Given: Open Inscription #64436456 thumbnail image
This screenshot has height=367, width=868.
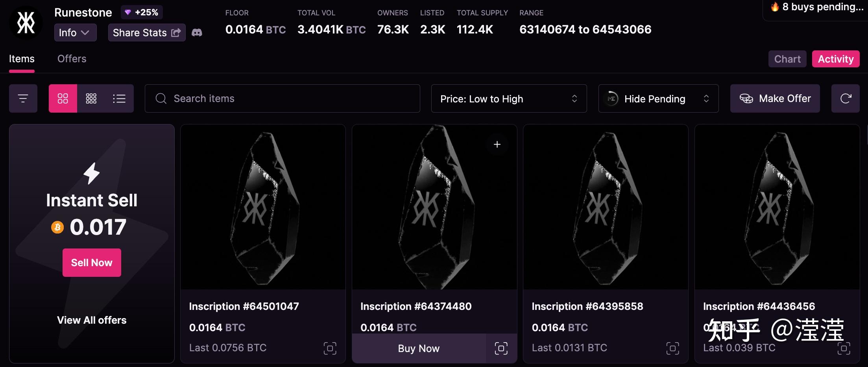Looking at the screenshot, I should [x=777, y=207].
